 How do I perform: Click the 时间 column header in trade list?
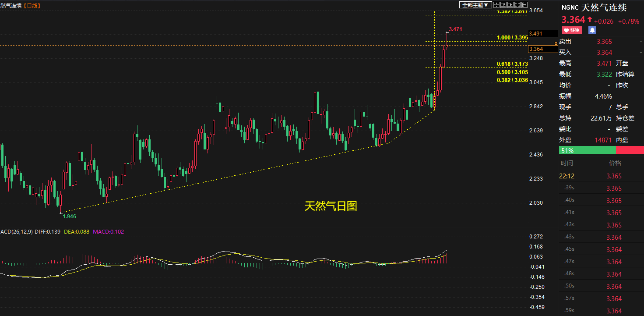[567, 163]
